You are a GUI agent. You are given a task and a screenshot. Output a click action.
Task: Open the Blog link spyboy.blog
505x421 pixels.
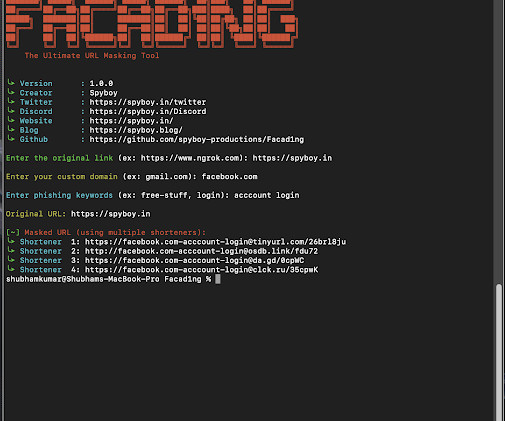pos(136,130)
